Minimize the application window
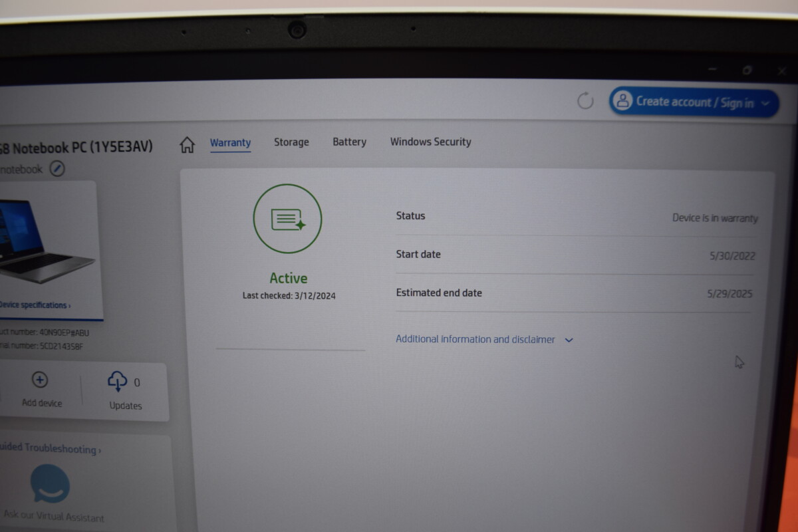The image size is (798, 532). 712,69
